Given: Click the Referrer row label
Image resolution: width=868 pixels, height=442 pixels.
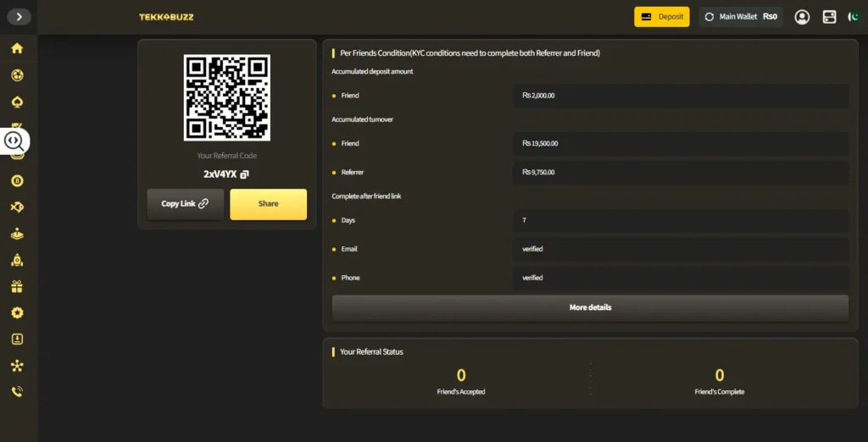Looking at the screenshot, I should tap(352, 173).
